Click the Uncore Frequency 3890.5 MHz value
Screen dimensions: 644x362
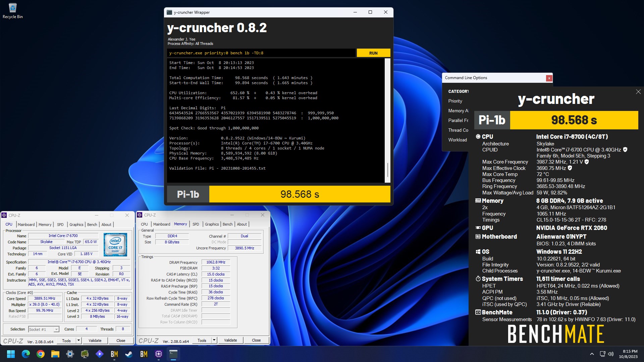click(245, 248)
